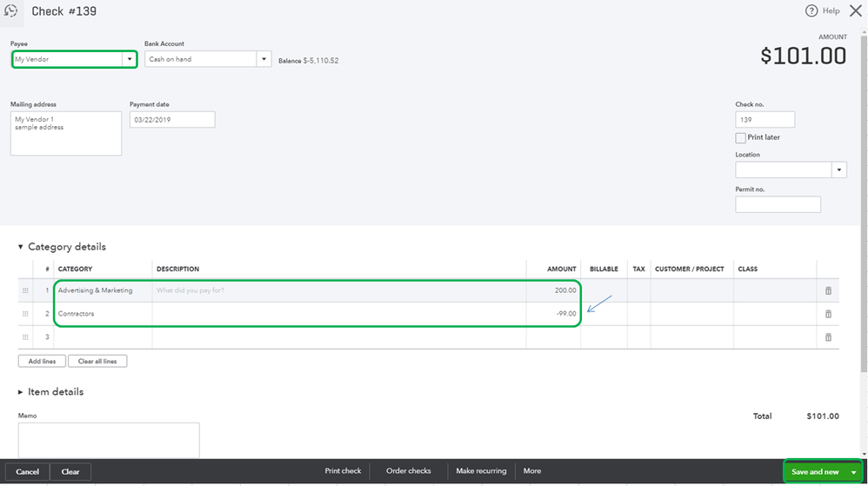Delete the Contractors line using trash icon
868x486 pixels.
pyautogui.click(x=828, y=314)
